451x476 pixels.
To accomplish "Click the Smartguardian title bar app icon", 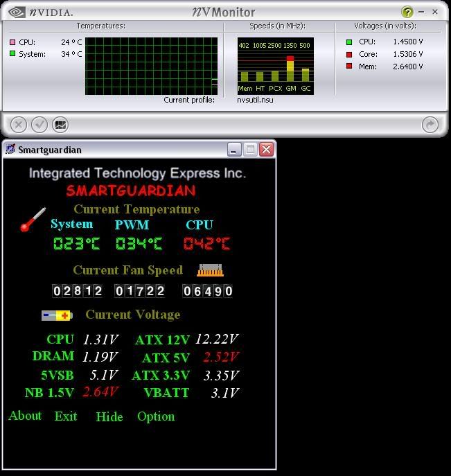I will pyautogui.click(x=10, y=149).
